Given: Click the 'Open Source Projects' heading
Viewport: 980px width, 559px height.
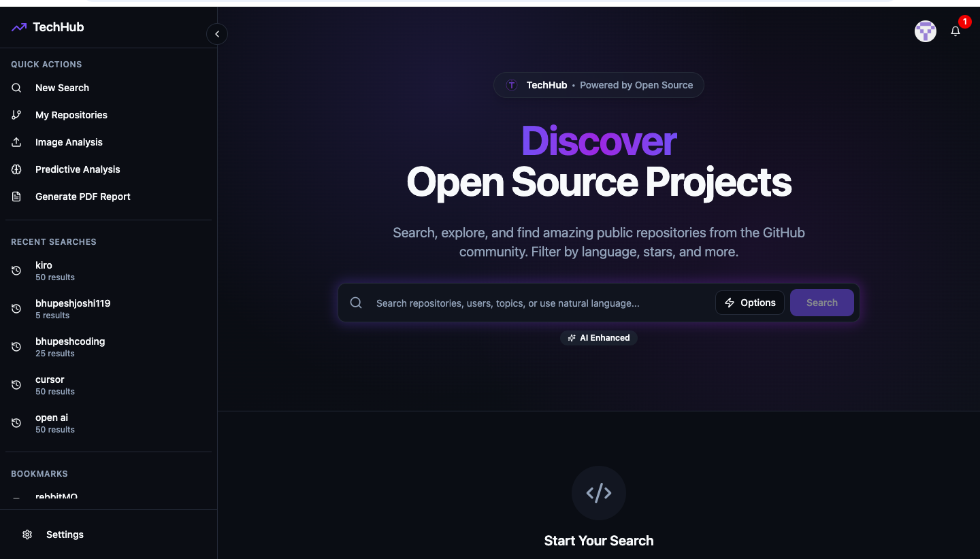Looking at the screenshot, I should (x=599, y=182).
